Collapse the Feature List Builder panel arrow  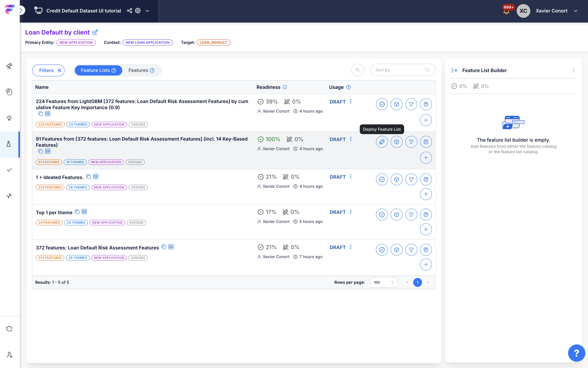(x=454, y=70)
